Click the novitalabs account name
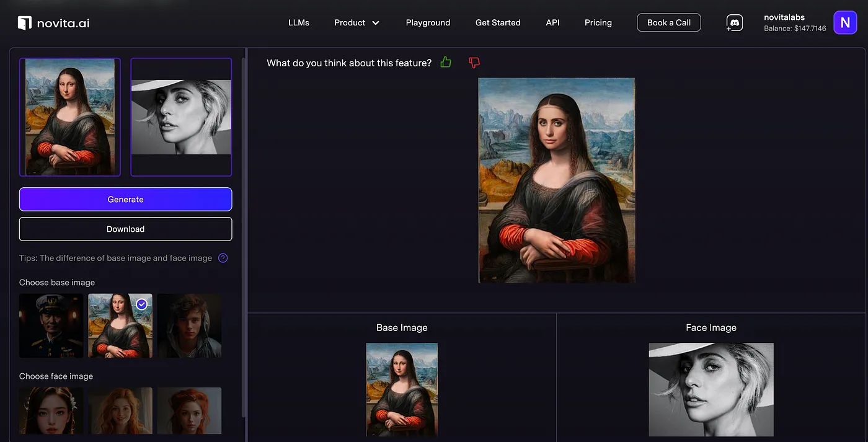Viewport: 868px width, 442px height. pos(784,17)
